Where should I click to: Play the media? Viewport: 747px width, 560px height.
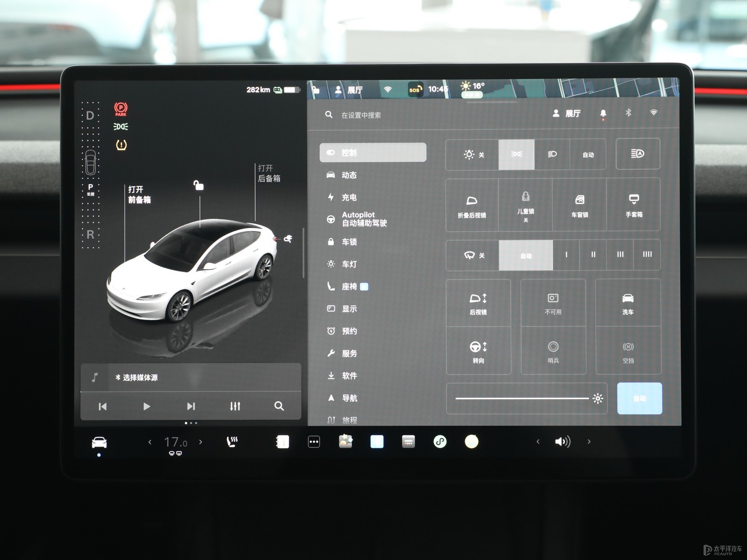coord(146,406)
